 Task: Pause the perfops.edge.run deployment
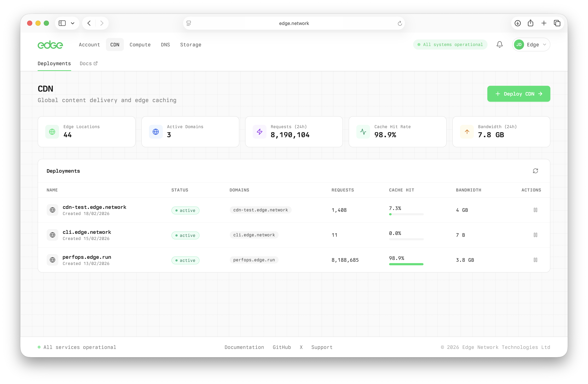click(536, 260)
